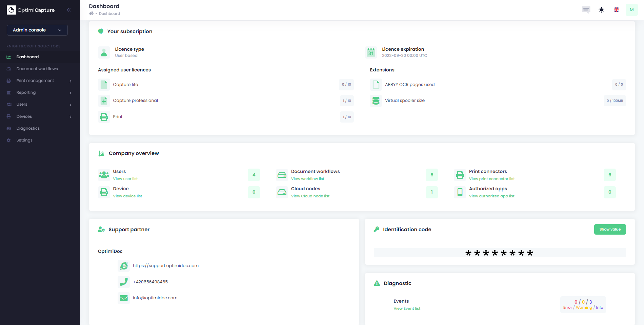Toggle light theme with the sun icon
644x325 pixels.
pos(601,10)
